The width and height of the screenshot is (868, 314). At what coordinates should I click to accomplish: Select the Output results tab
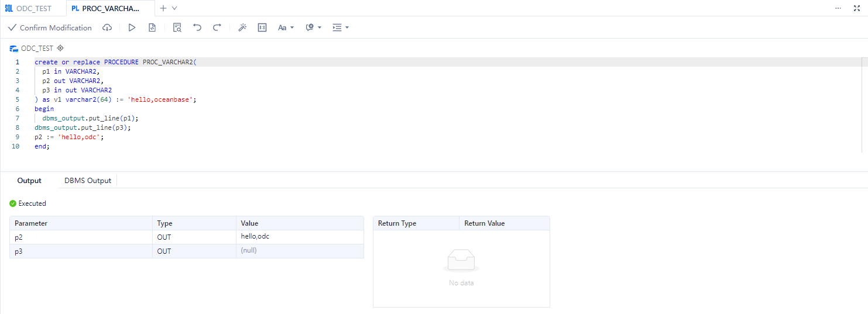point(29,181)
